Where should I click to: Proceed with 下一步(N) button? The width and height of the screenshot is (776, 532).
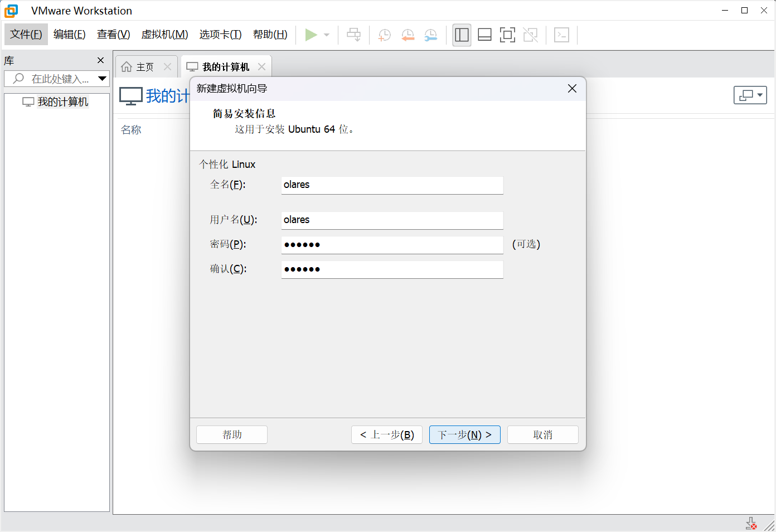(x=465, y=435)
